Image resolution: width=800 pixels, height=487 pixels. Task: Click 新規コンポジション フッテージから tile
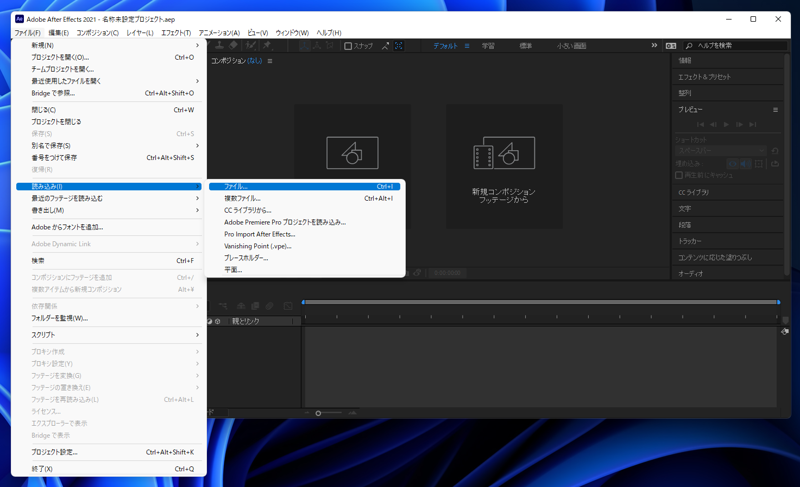pyautogui.click(x=504, y=166)
